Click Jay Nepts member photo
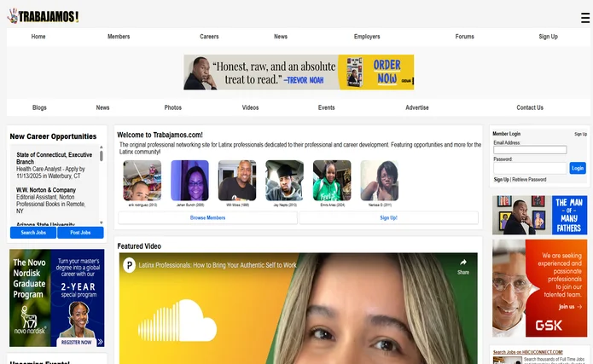The width and height of the screenshot is (593, 364). pyautogui.click(x=284, y=181)
